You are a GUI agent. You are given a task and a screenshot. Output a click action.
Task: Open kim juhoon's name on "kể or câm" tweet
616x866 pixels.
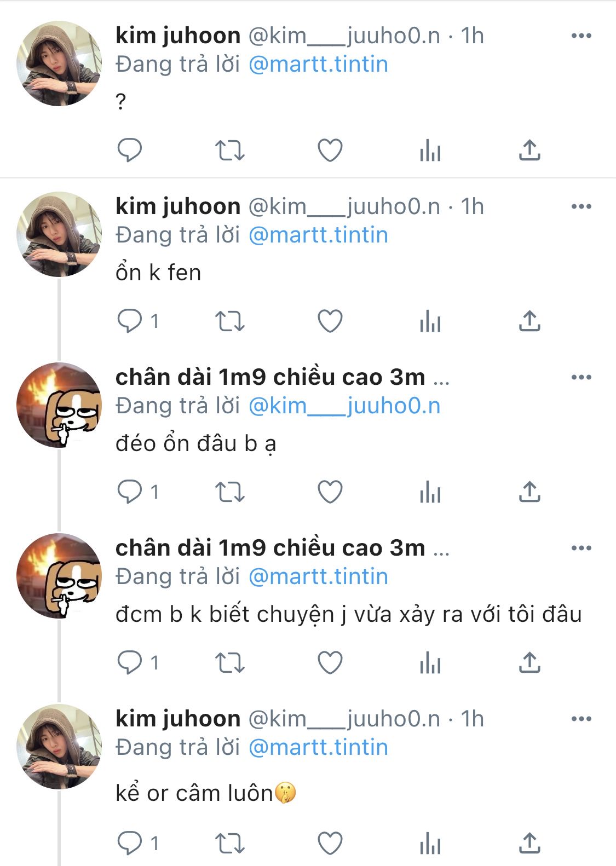[x=178, y=719]
